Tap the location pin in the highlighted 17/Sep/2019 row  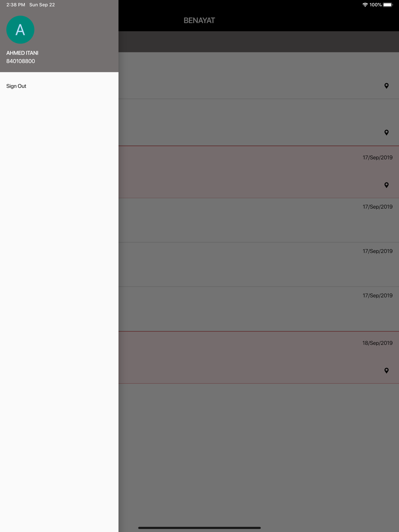(386, 185)
